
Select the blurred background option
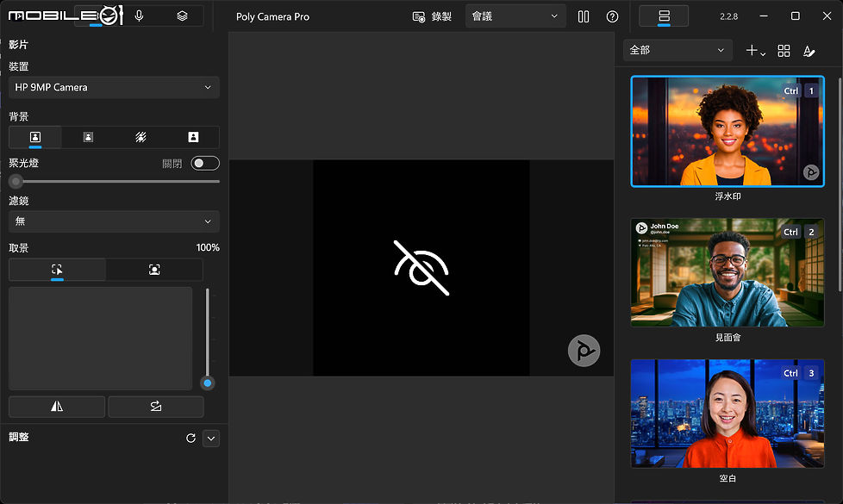pos(88,137)
